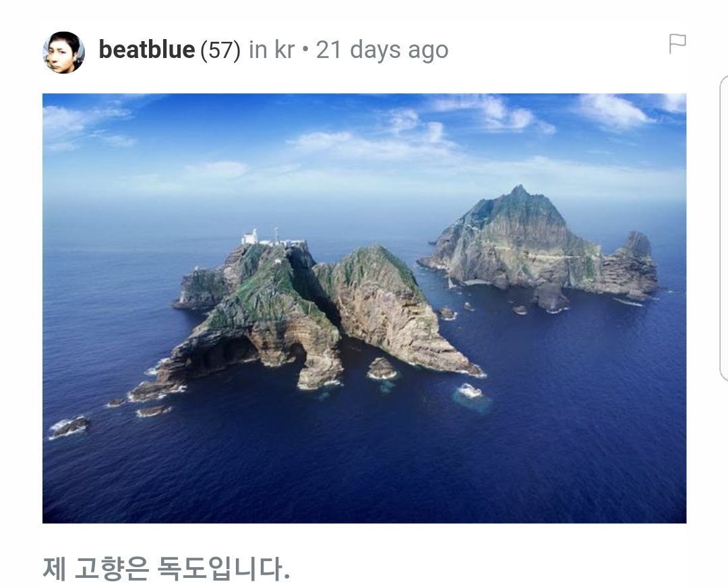Click the dot separator before 21 days ago
The image size is (728, 588).
(x=305, y=50)
